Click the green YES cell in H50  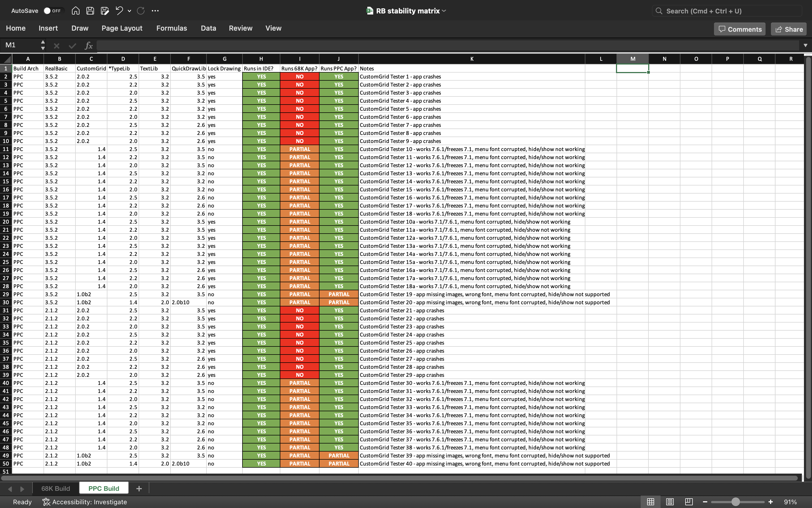tap(261, 464)
